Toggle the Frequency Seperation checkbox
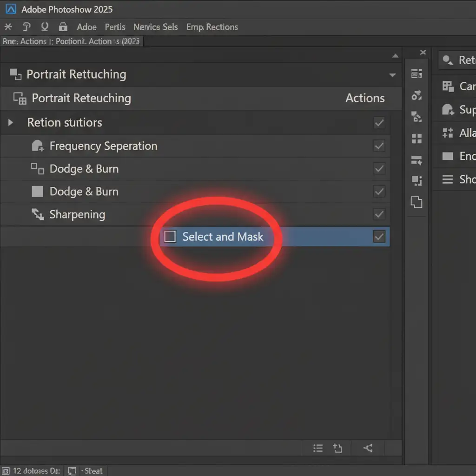The width and height of the screenshot is (476, 476). point(379,146)
